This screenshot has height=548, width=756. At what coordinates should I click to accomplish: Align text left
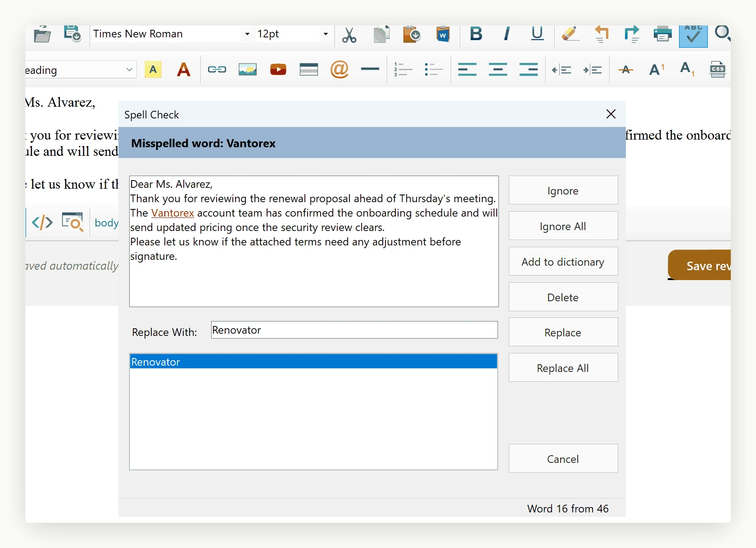tap(467, 70)
